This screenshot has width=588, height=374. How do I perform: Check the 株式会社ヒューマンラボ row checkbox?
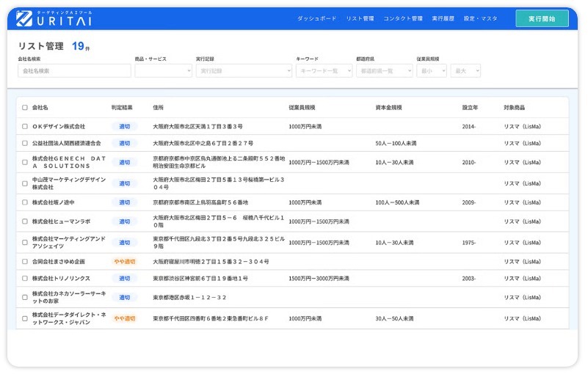click(x=25, y=221)
